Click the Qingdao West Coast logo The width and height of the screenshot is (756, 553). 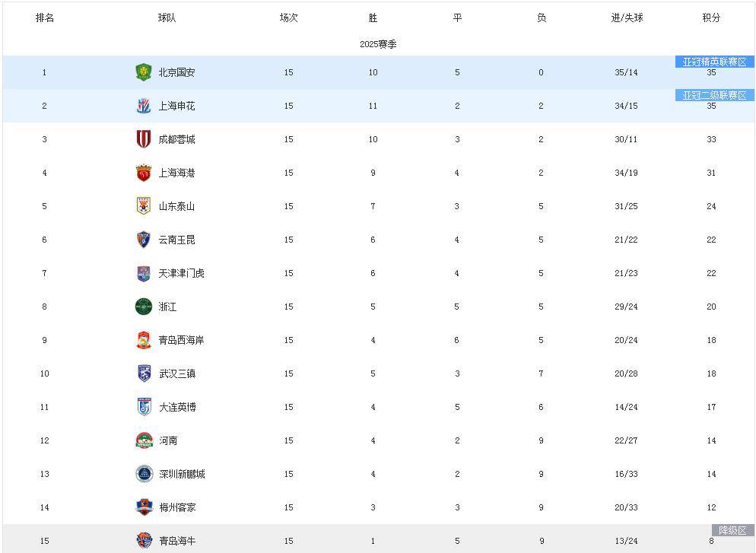click(x=144, y=340)
